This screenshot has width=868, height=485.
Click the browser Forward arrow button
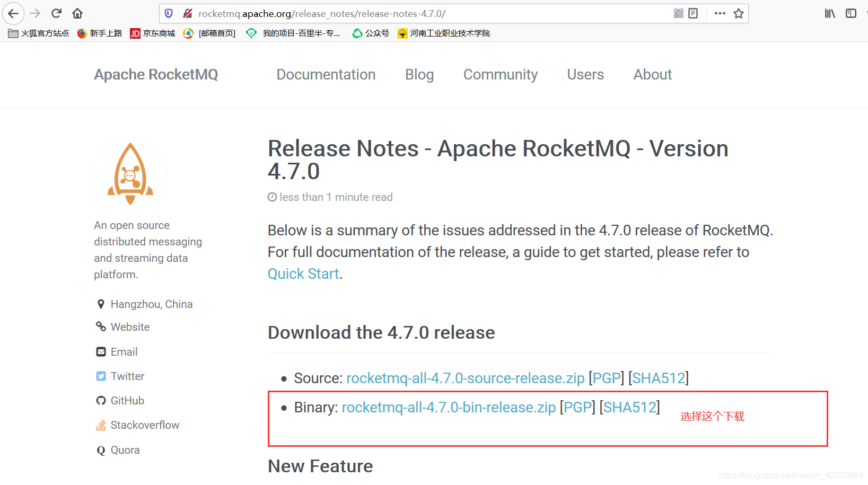[x=35, y=13]
